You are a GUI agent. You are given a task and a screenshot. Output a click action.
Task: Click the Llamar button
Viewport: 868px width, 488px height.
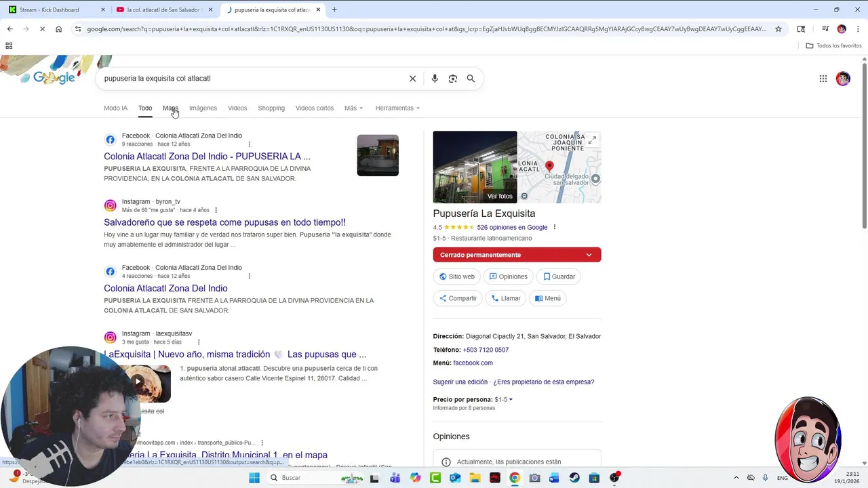click(x=506, y=298)
